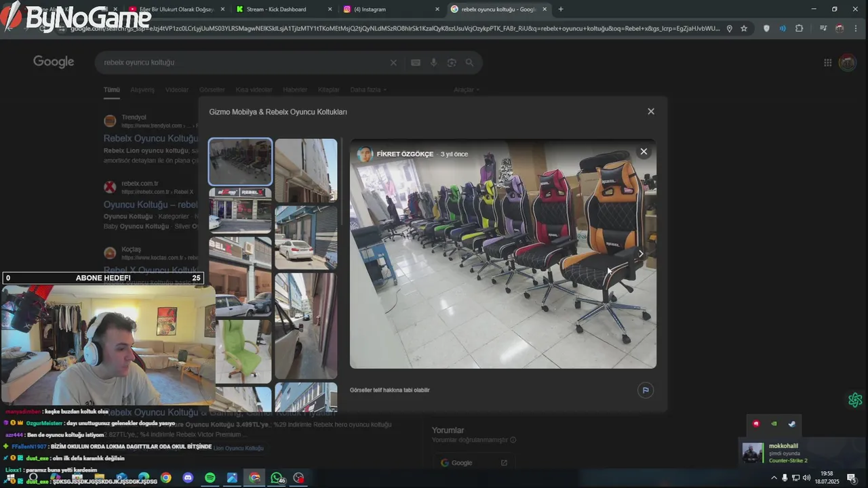Click the taskbar microphone tray icon
This screenshot has width=868, height=488.
785,478
